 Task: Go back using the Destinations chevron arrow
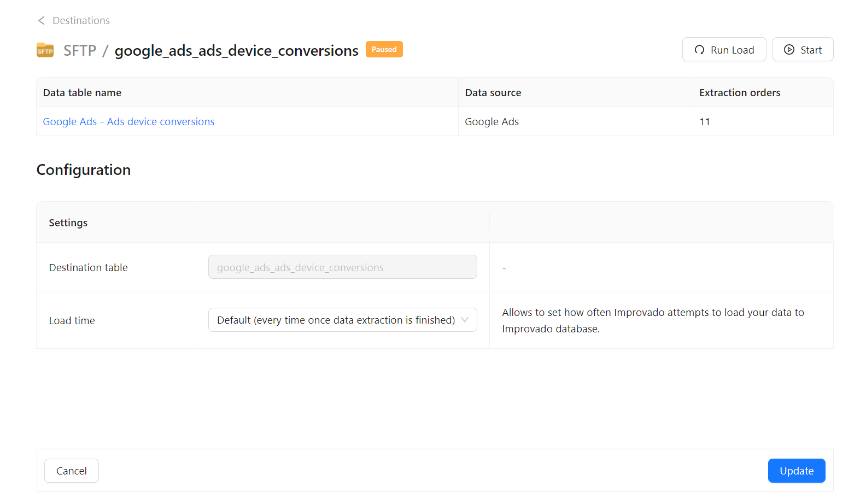click(42, 21)
